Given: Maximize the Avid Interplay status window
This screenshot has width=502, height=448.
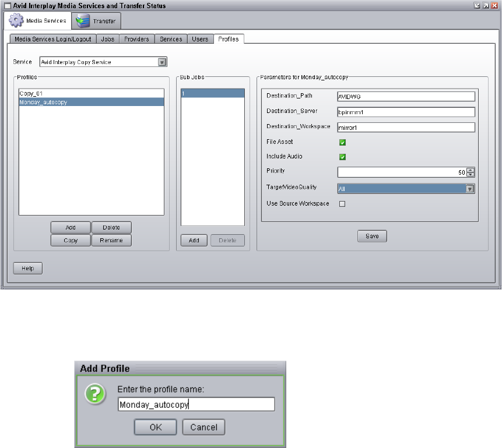Looking at the screenshot, I should tap(486, 5).
